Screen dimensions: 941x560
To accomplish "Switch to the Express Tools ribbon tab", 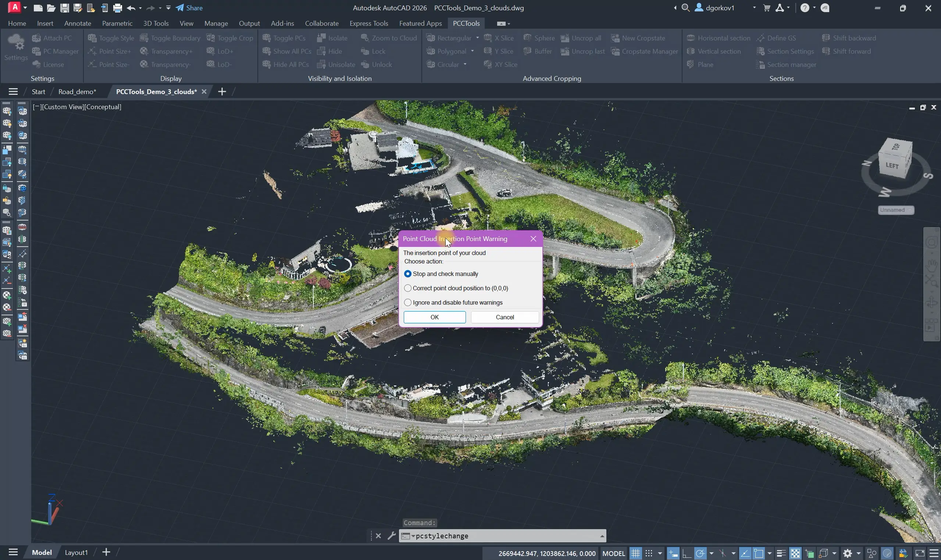I will [368, 24].
